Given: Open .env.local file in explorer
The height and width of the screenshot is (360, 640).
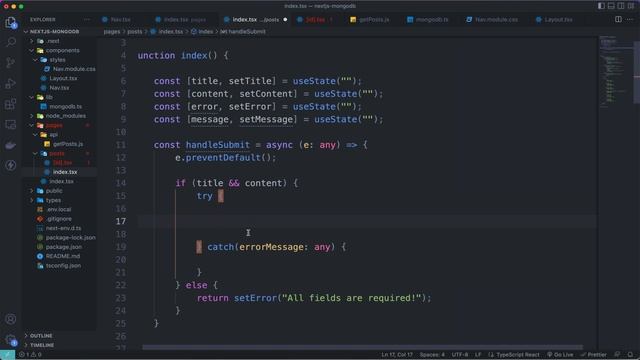Looking at the screenshot, I should click(x=58, y=209).
